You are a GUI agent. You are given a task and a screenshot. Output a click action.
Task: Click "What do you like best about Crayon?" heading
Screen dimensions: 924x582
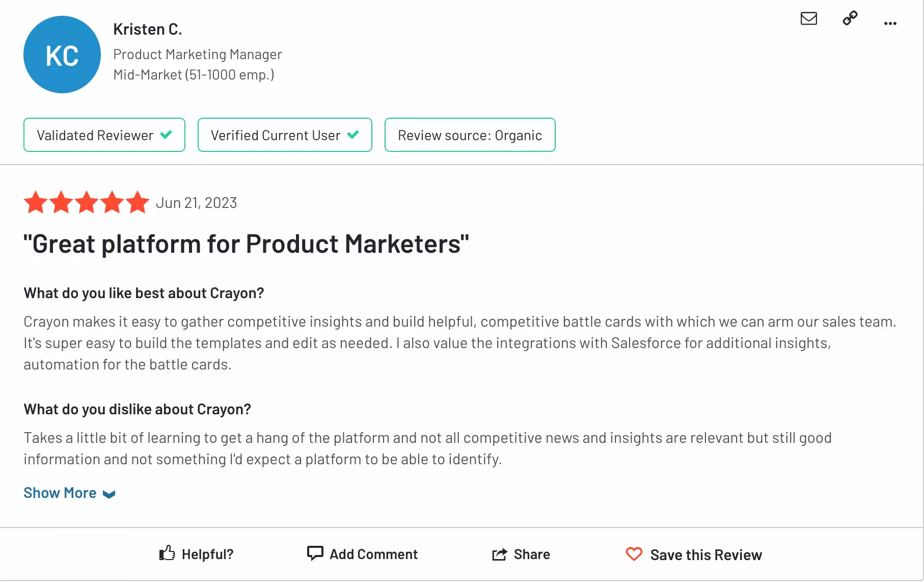click(x=144, y=293)
